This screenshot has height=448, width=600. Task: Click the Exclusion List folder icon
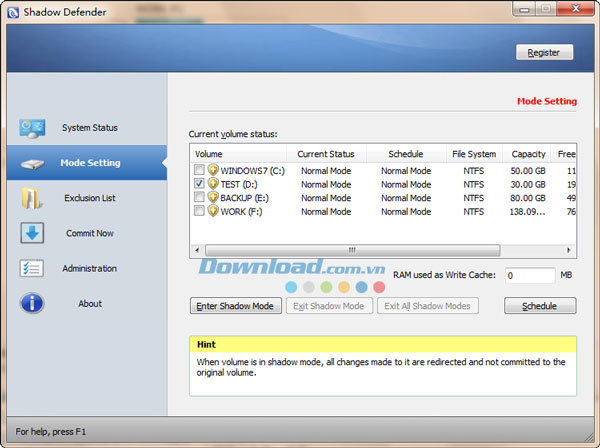click(x=31, y=198)
